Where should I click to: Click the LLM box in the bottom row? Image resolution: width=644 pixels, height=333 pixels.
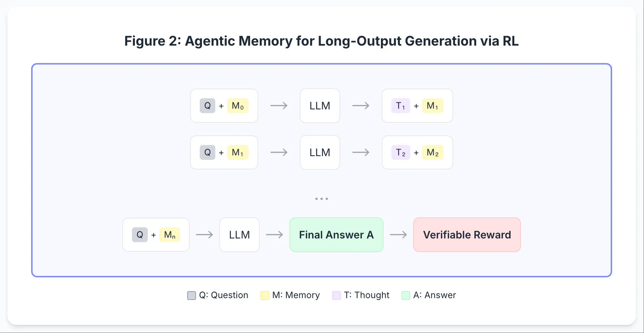point(239,235)
